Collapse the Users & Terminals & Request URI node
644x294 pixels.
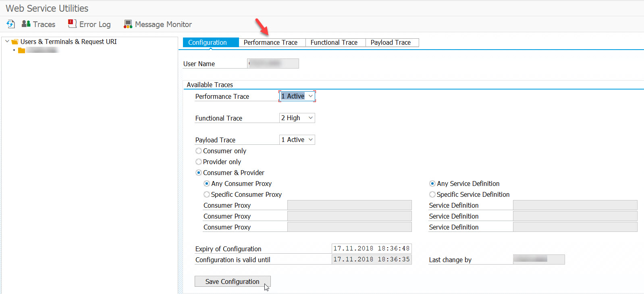7,42
